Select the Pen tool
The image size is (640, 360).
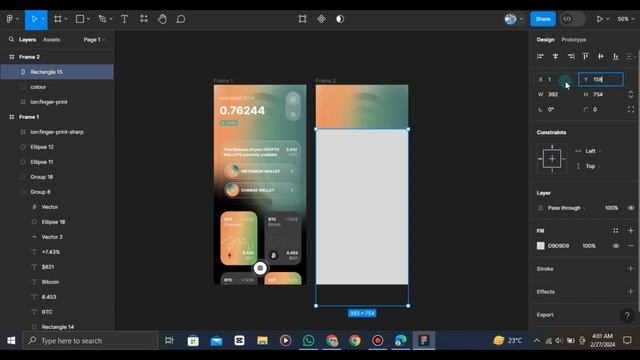(x=102, y=19)
